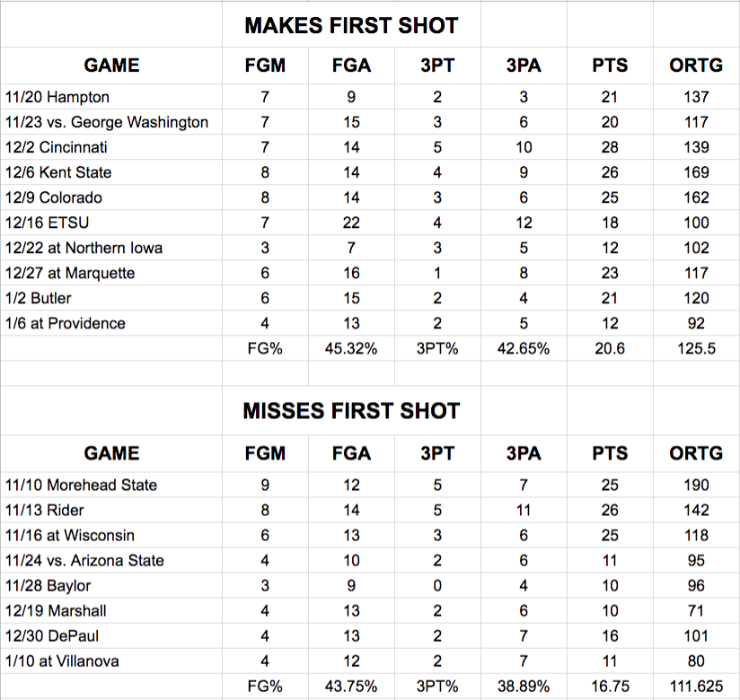Viewport: 740px width, 700px height.
Task: Select the 12/16 ETSU FGA value 22
Action: click(x=351, y=223)
